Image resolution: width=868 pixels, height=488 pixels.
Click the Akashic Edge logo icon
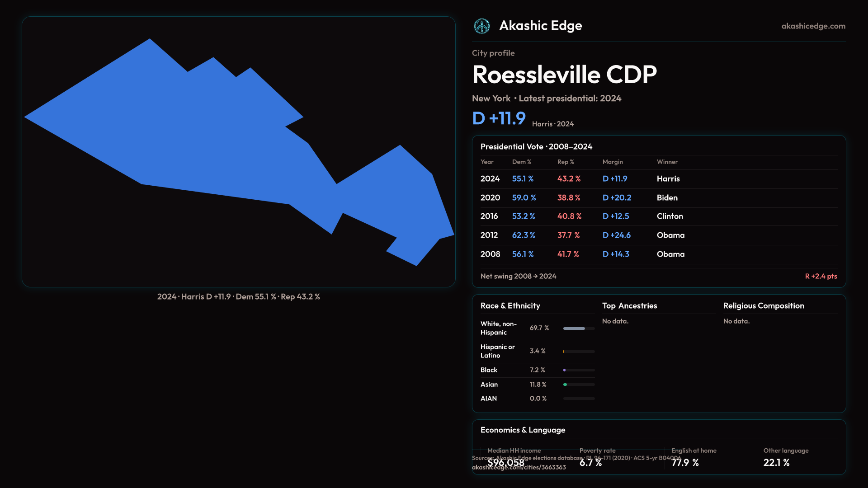pyautogui.click(x=481, y=26)
